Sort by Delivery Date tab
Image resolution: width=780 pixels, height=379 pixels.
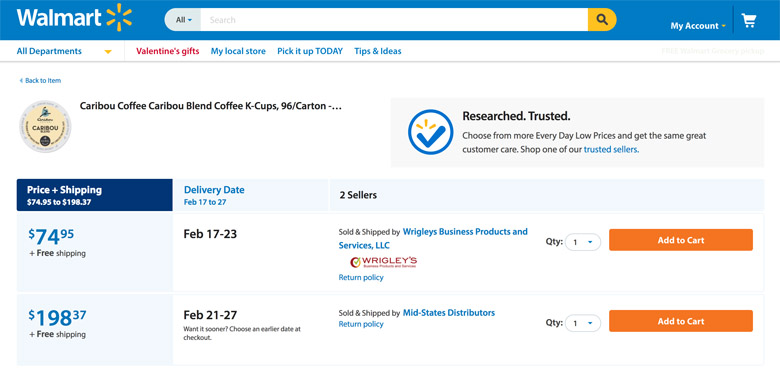pos(251,195)
